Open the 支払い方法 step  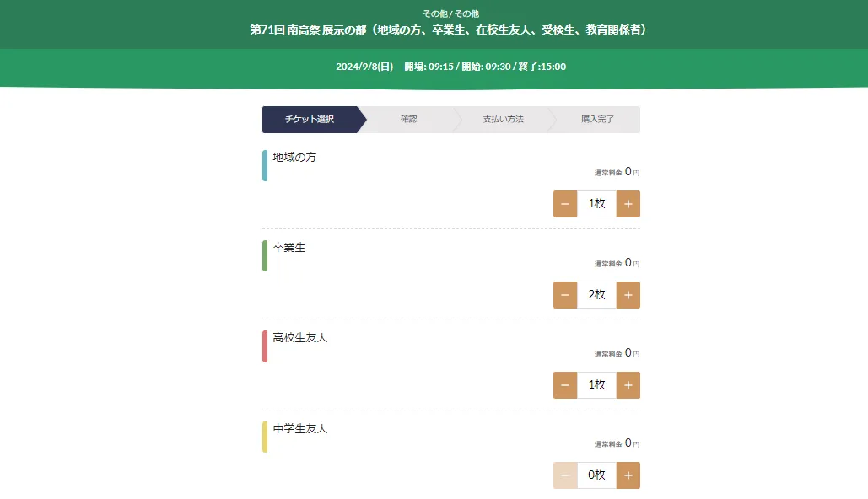click(x=503, y=120)
